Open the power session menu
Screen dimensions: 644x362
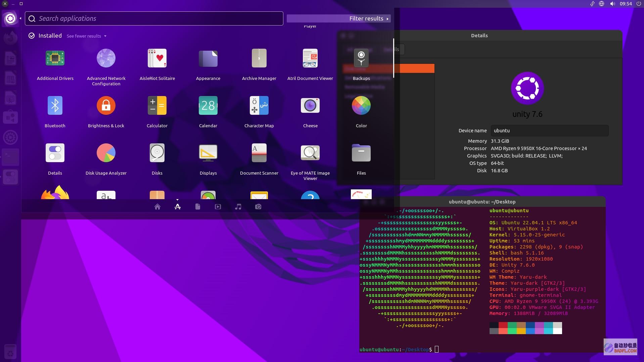point(639,4)
